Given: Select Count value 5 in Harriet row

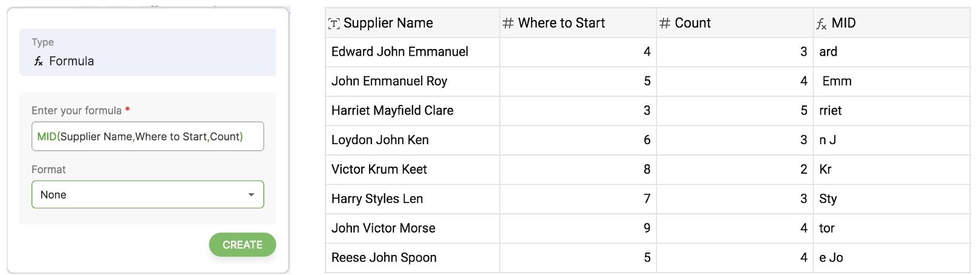Looking at the screenshot, I should pos(803,111).
